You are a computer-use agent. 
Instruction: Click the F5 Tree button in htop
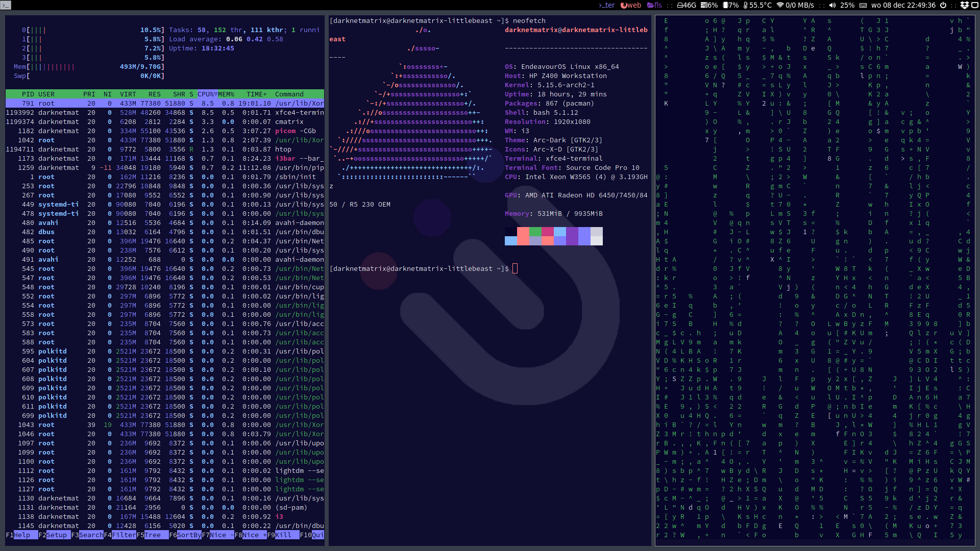(153, 535)
